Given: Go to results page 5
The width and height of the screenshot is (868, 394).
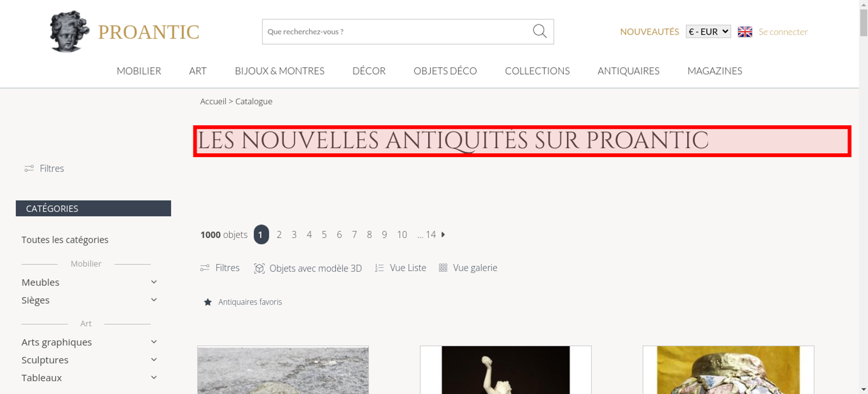Looking at the screenshot, I should tap(324, 235).
